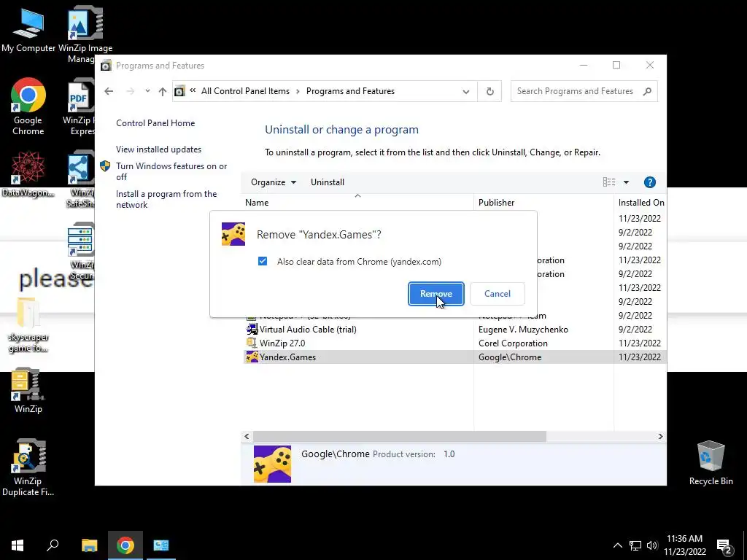Select Programs and Features breadcrumb
This screenshot has height=560, width=747.
[350, 91]
